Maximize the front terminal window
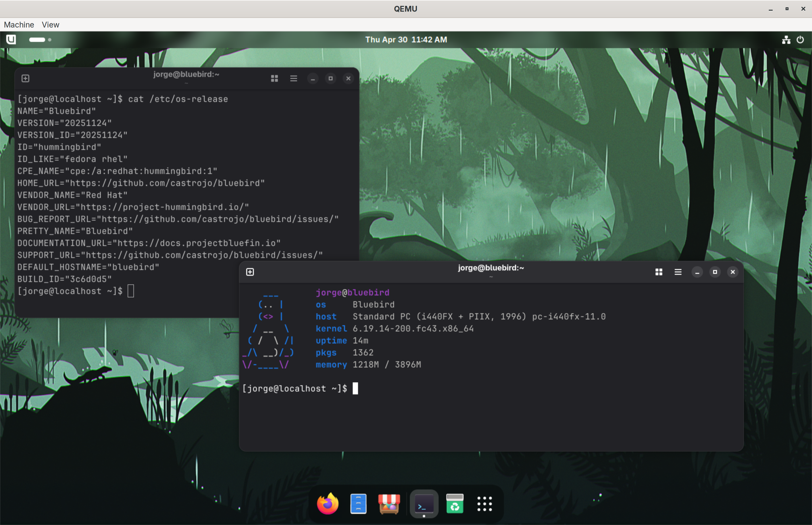812x525 pixels. point(715,272)
